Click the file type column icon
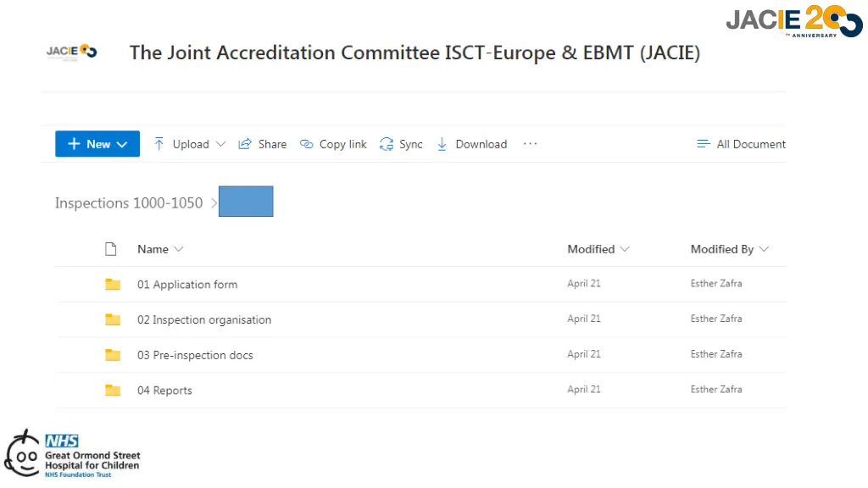The image size is (868, 488). click(x=111, y=249)
